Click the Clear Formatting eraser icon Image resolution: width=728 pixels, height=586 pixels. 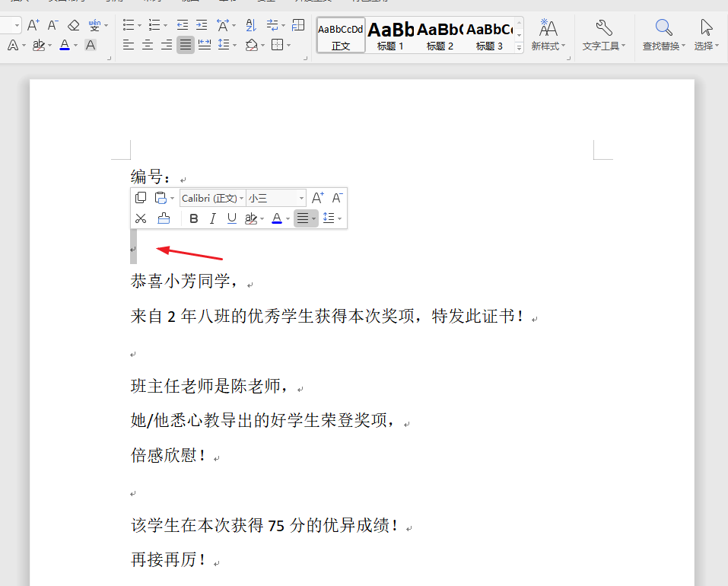coord(73,24)
